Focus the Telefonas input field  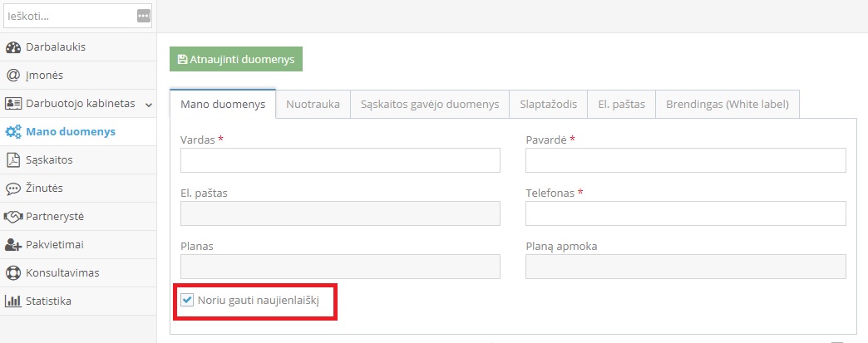click(685, 213)
